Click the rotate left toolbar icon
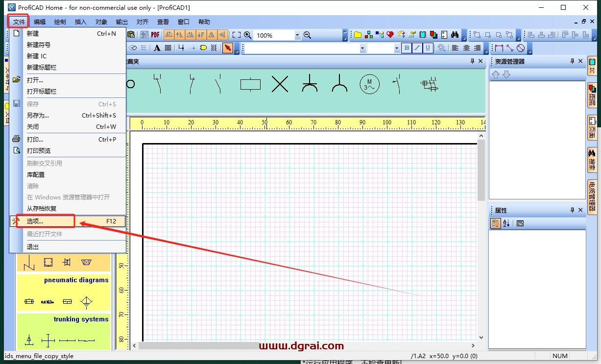This screenshot has height=364, width=601. coord(169,34)
